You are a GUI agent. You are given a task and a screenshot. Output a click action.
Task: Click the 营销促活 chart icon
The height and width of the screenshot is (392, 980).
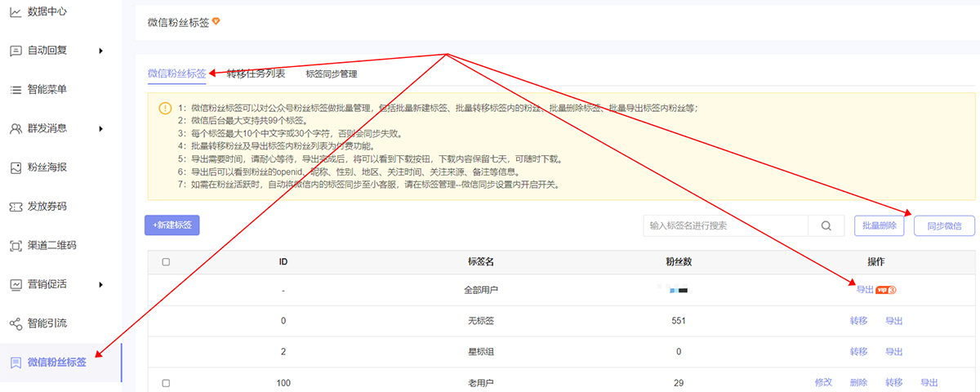tap(16, 284)
